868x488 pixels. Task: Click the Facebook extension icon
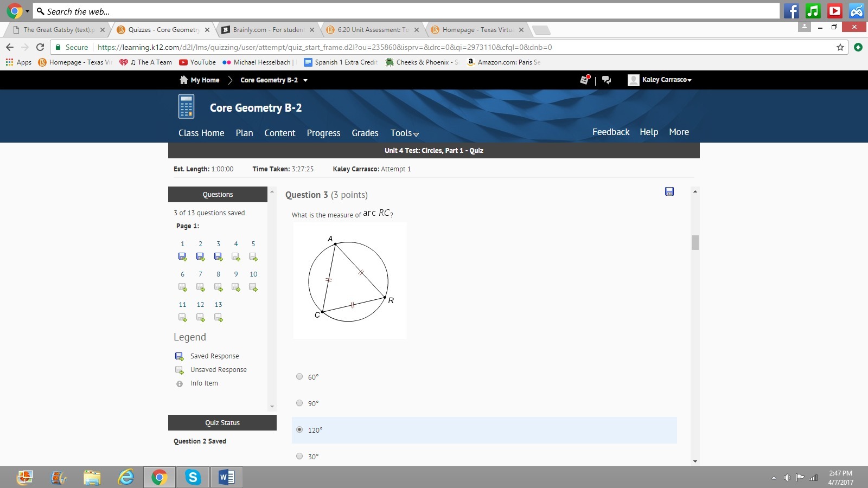point(792,11)
